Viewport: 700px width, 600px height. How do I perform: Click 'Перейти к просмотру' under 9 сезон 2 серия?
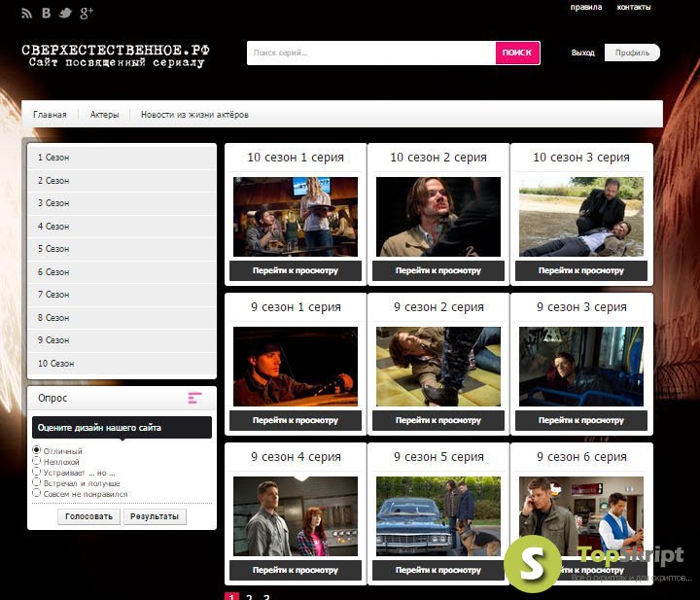pos(438,420)
